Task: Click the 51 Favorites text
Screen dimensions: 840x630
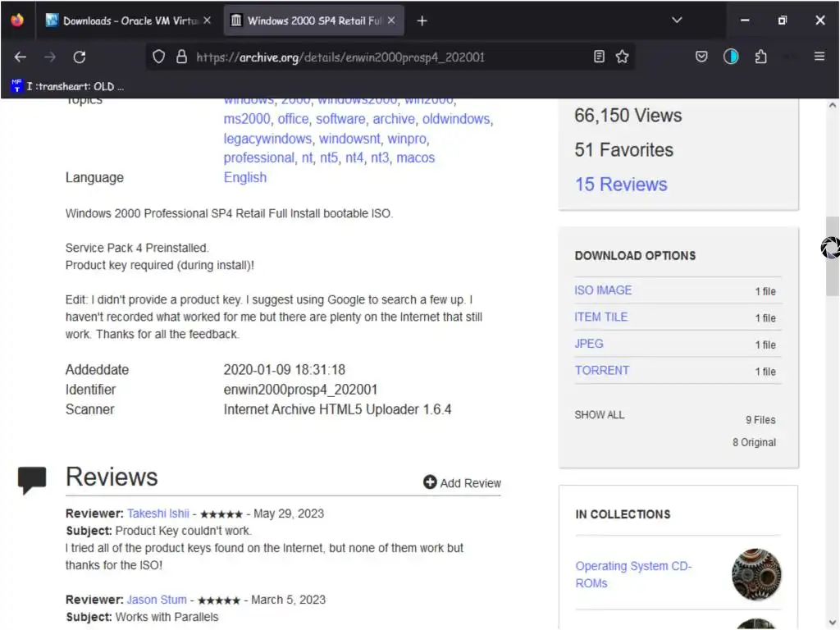Action: click(x=623, y=150)
